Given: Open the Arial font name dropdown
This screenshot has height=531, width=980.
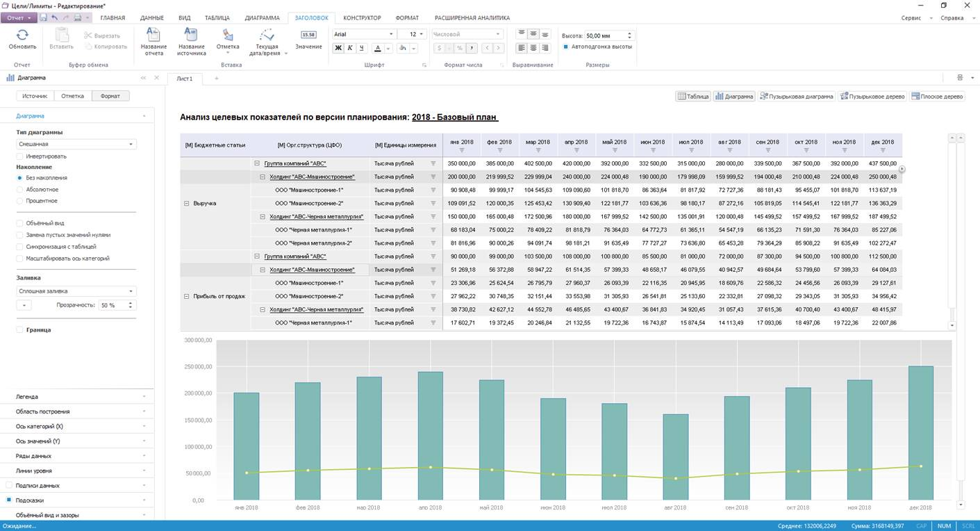Looking at the screenshot, I should tap(391, 34).
